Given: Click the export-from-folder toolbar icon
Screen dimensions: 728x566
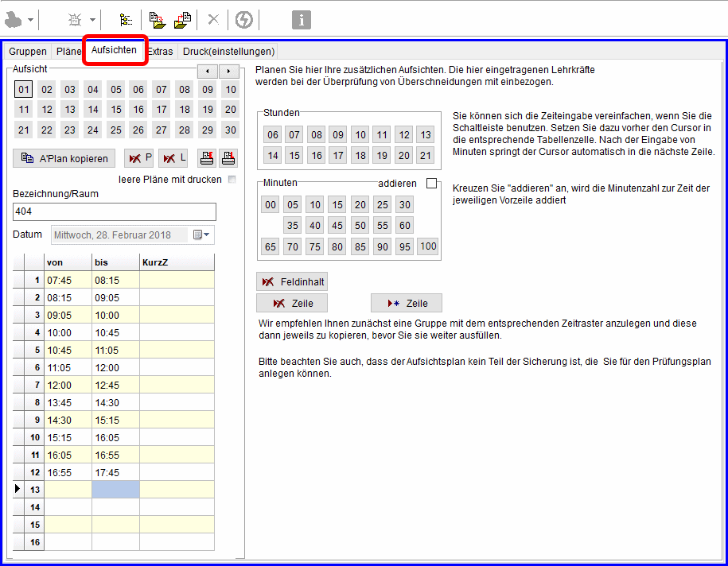Looking at the screenshot, I should tap(182, 20).
